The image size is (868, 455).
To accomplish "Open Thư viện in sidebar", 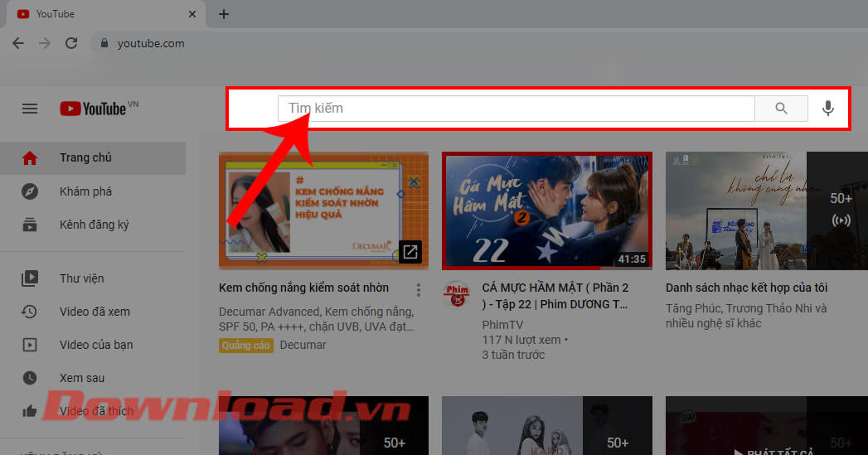I will [x=93, y=278].
